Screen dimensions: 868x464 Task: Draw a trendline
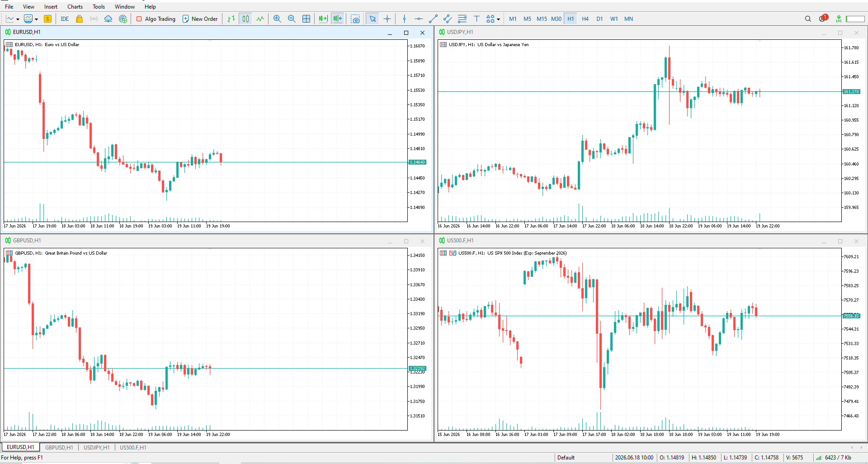[x=433, y=19]
